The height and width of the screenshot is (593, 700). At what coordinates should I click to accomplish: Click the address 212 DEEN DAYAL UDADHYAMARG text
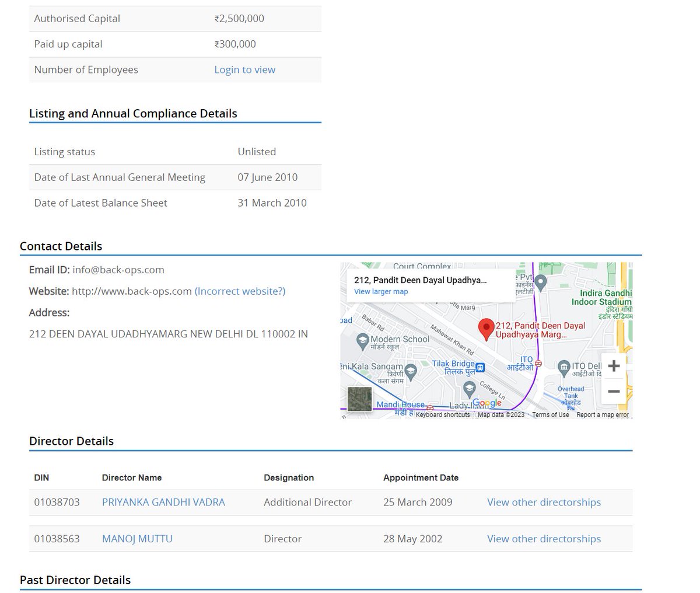click(169, 334)
